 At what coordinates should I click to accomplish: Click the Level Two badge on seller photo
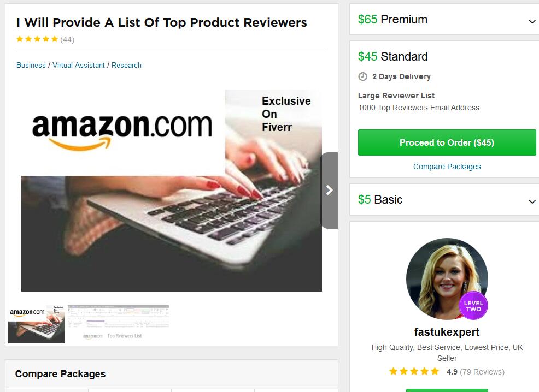click(x=473, y=306)
